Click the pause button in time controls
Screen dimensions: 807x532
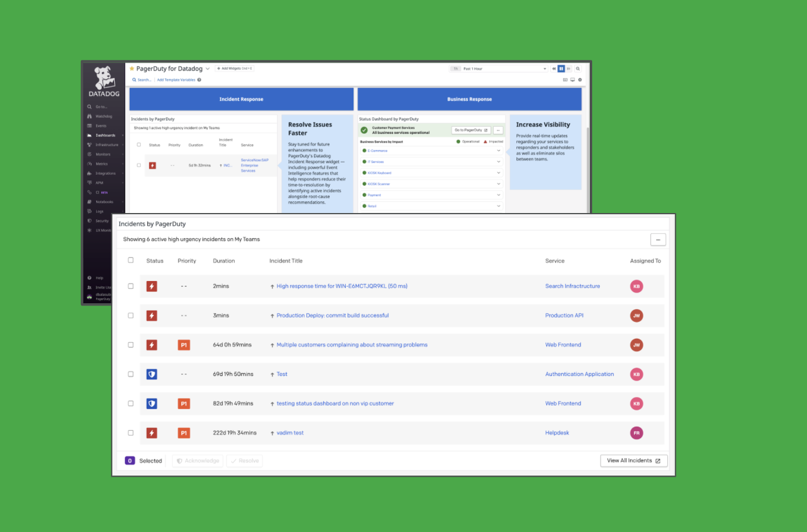[x=561, y=69]
